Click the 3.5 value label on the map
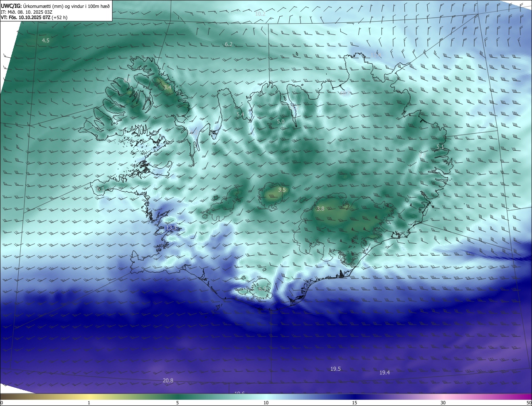The width and height of the screenshot is (532, 406). tap(282, 190)
